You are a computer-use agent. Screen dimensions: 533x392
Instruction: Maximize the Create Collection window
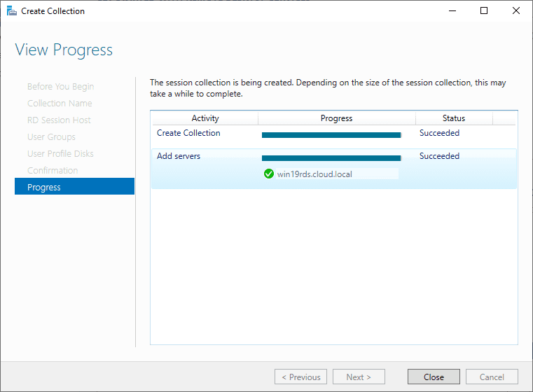[483, 11]
